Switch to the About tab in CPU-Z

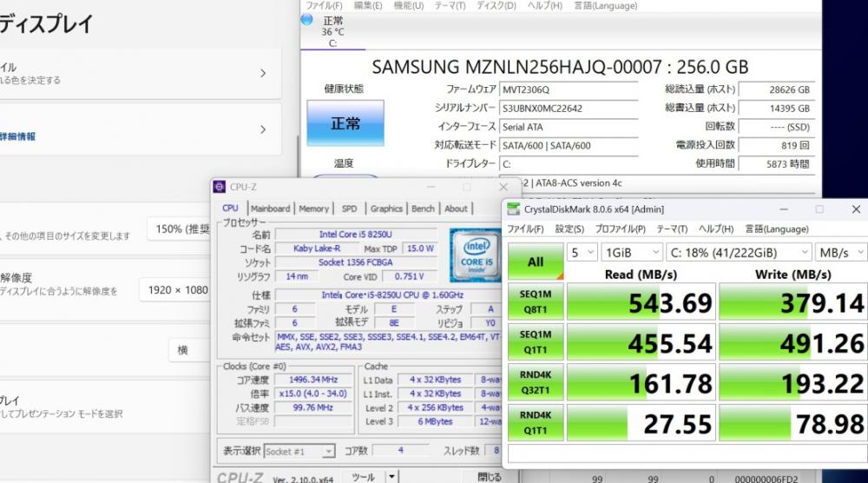coord(457,208)
